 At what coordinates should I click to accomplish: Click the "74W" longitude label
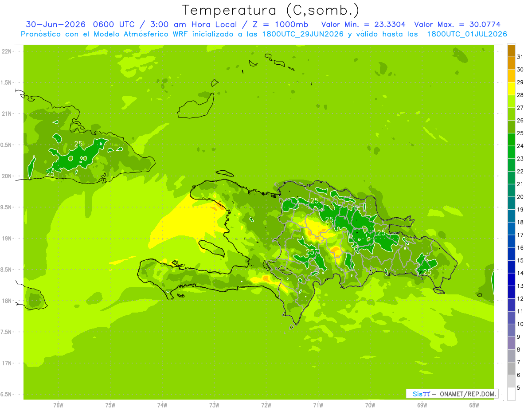click(162, 405)
